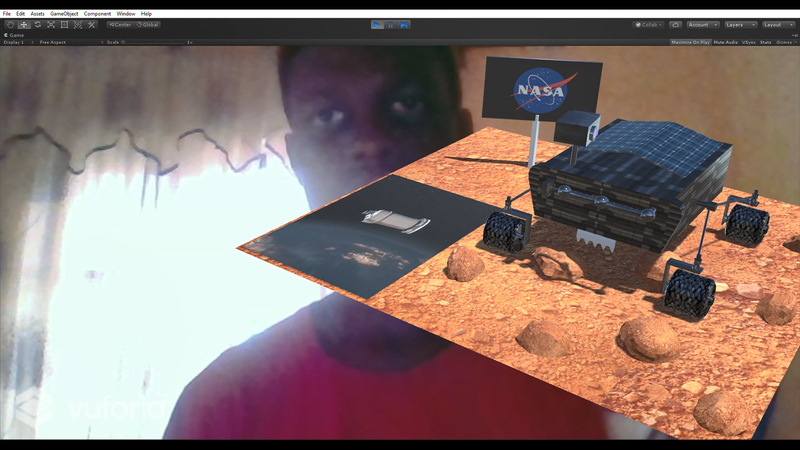Open the Component menu
The height and width of the screenshot is (450, 800).
tap(97, 14)
